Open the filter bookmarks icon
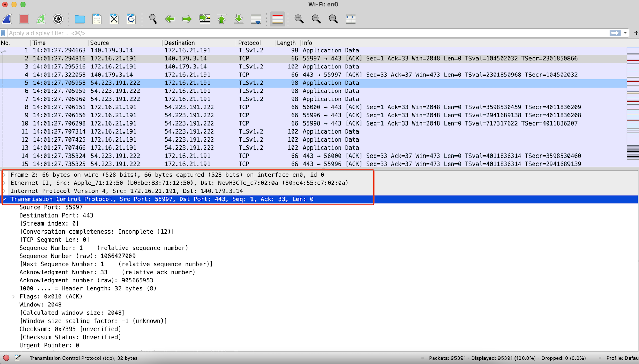 [x=3, y=33]
